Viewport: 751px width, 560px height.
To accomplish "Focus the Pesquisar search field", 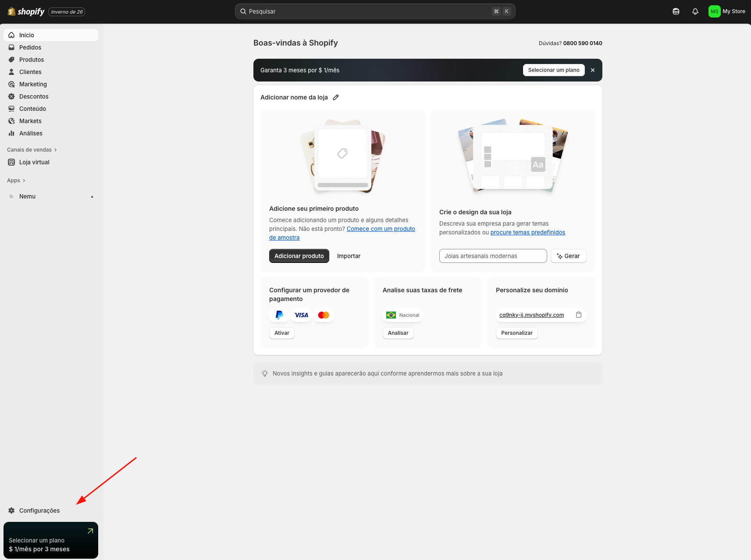I will [375, 11].
